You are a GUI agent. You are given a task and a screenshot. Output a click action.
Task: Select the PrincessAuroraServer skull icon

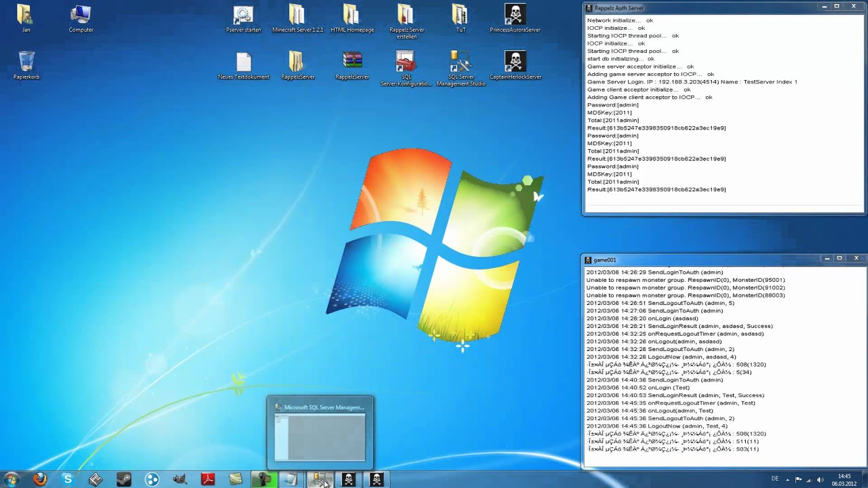click(x=515, y=15)
